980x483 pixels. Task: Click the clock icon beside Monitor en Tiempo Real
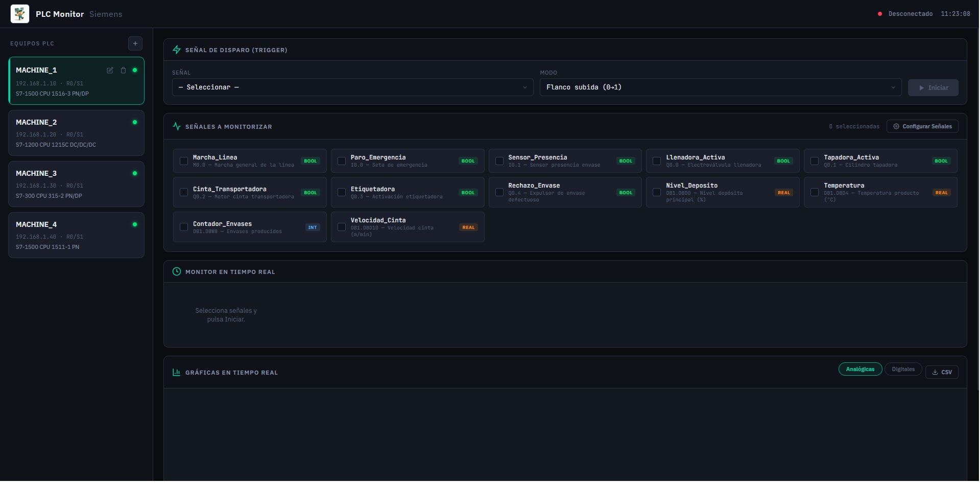[x=176, y=271]
